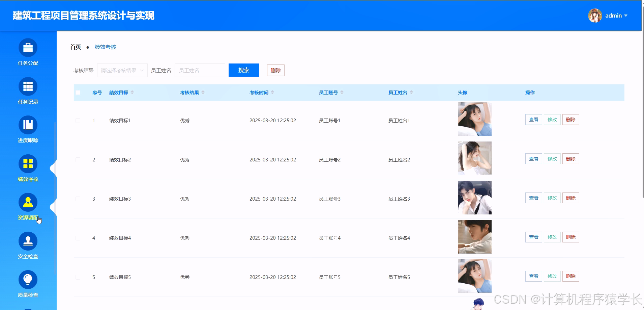Click the 绩效目标5 table cell
Screen dimensions: 644x310
(x=120, y=277)
